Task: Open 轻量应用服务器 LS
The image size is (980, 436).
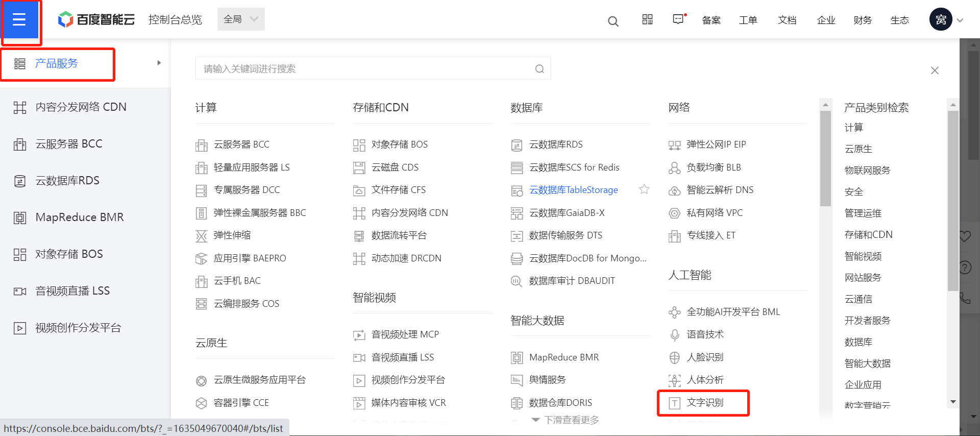Action: coord(252,167)
